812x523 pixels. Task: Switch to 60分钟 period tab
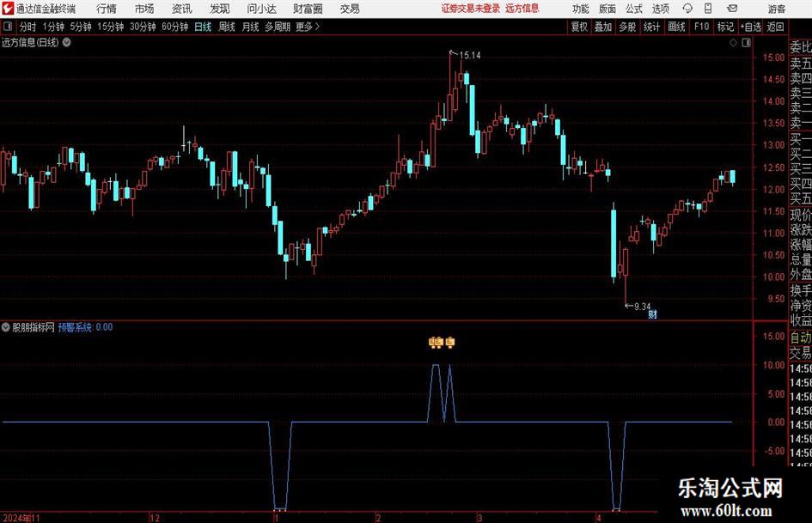pyautogui.click(x=175, y=27)
